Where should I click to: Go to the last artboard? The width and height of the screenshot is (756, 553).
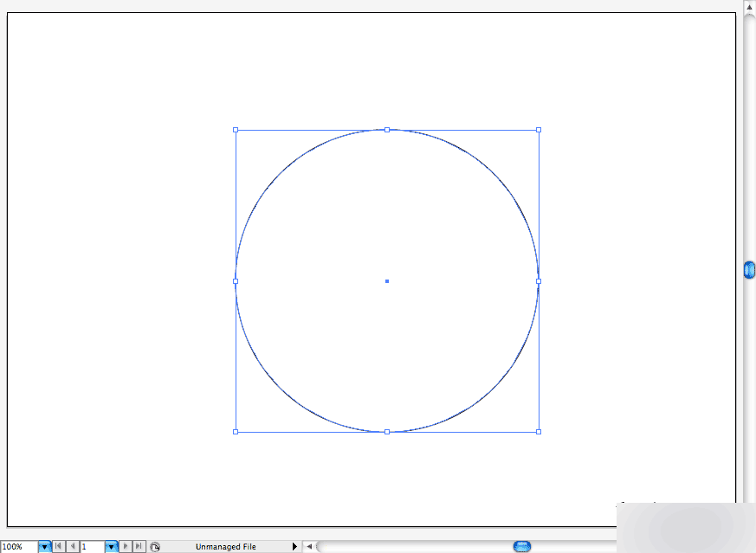coord(139,546)
